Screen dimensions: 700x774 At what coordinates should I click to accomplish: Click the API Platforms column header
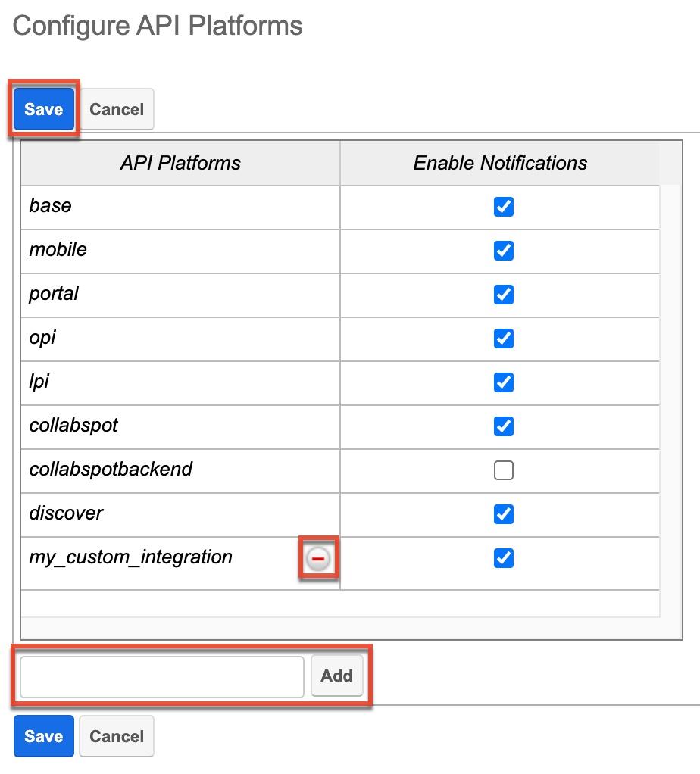tap(180, 163)
